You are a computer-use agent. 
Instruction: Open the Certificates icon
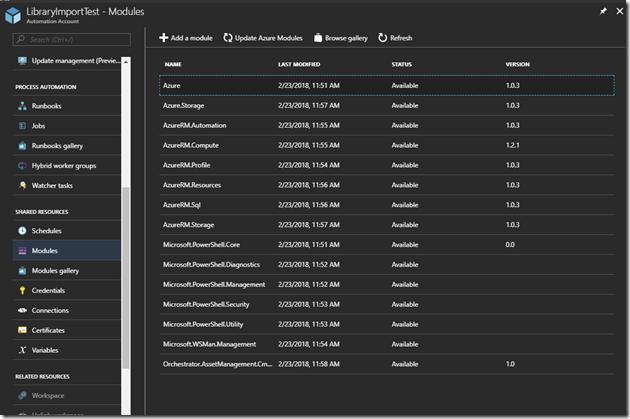click(x=22, y=330)
